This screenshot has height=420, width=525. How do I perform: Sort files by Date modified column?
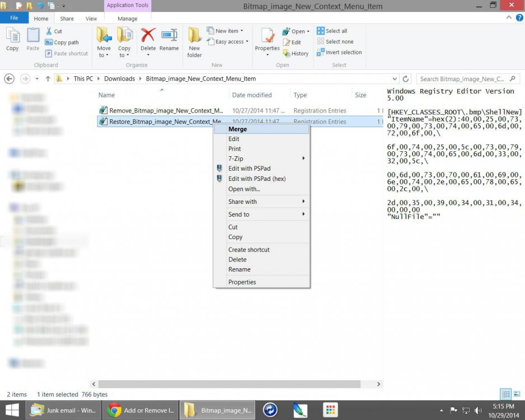pyautogui.click(x=252, y=95)
